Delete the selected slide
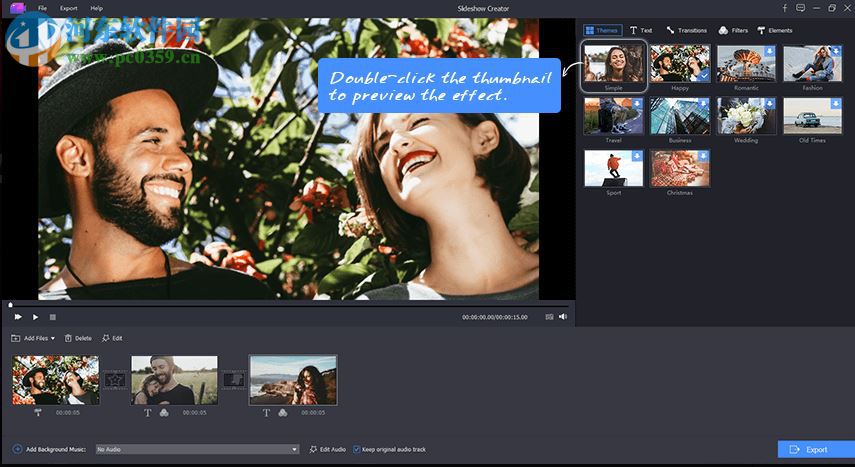 click(78, 338)
